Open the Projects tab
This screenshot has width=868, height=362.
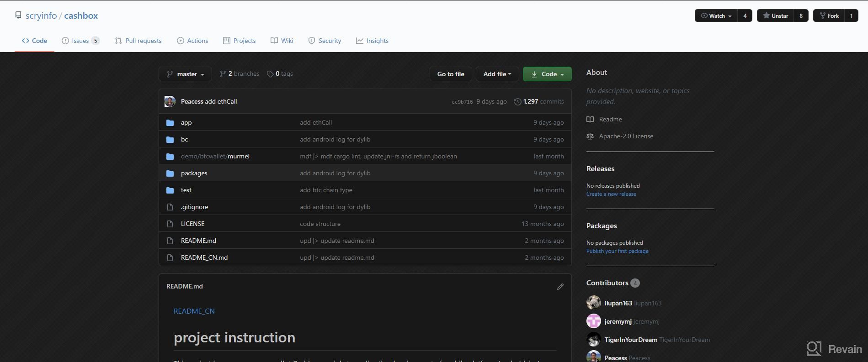(239, 41)
